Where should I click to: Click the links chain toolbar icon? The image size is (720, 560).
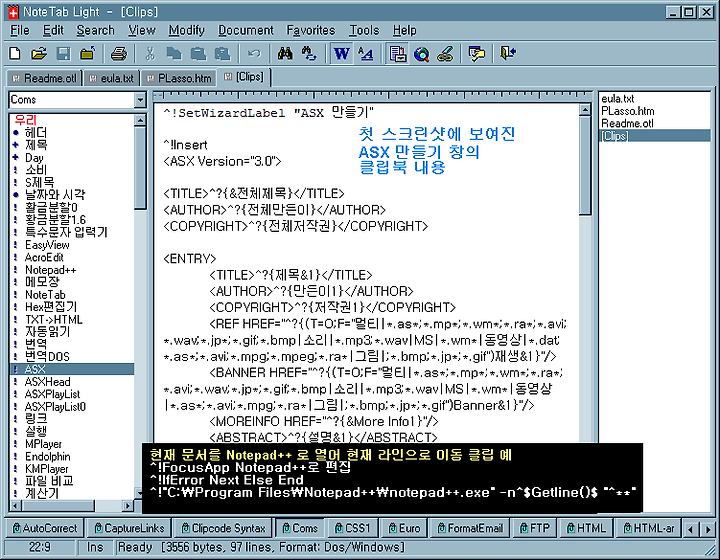445,54
